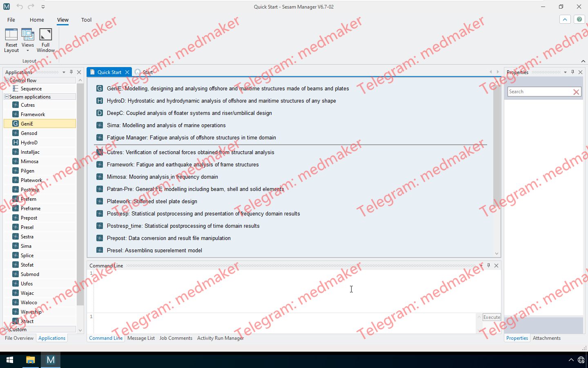Select Sestra in the Applications tree
Screen dimensions: 588x368
(40, 236)
